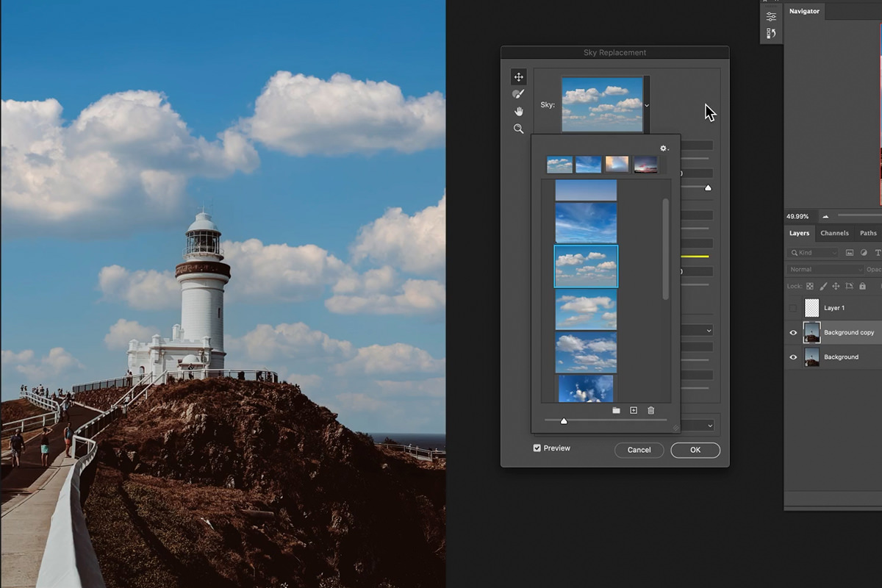Image resolution: width=882 pixels, height=588 pixels.
Task: Activate the Hand tool in the dialog
Action: point(518,111)
